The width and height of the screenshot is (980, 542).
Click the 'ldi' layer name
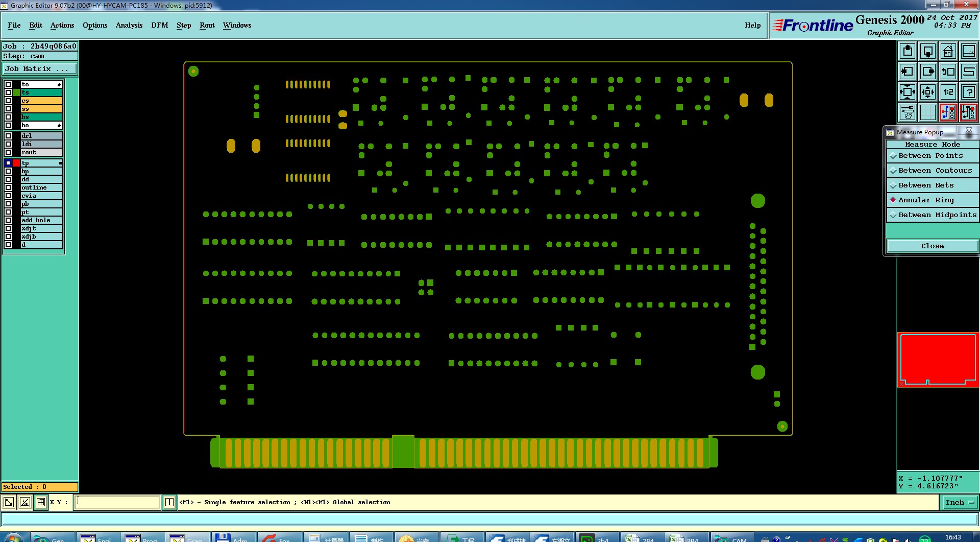41,144
